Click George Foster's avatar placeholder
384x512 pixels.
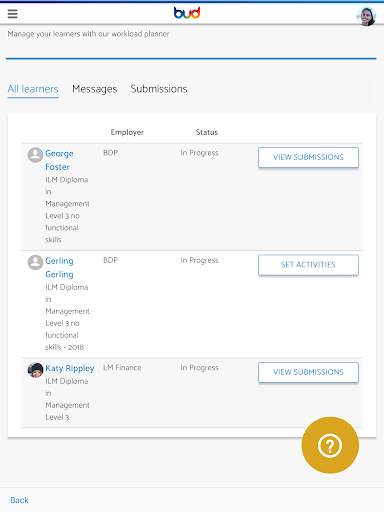coord(35,155)
